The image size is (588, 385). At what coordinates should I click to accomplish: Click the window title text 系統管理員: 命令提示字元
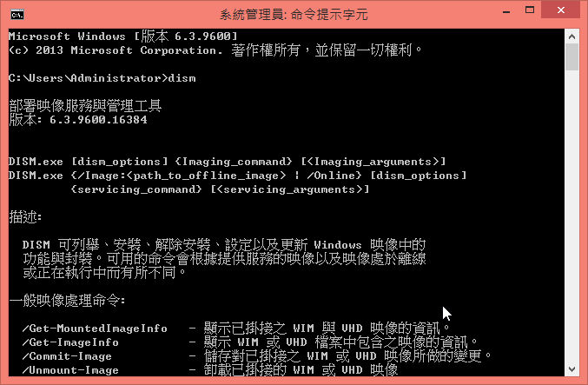tap(294, 15)
